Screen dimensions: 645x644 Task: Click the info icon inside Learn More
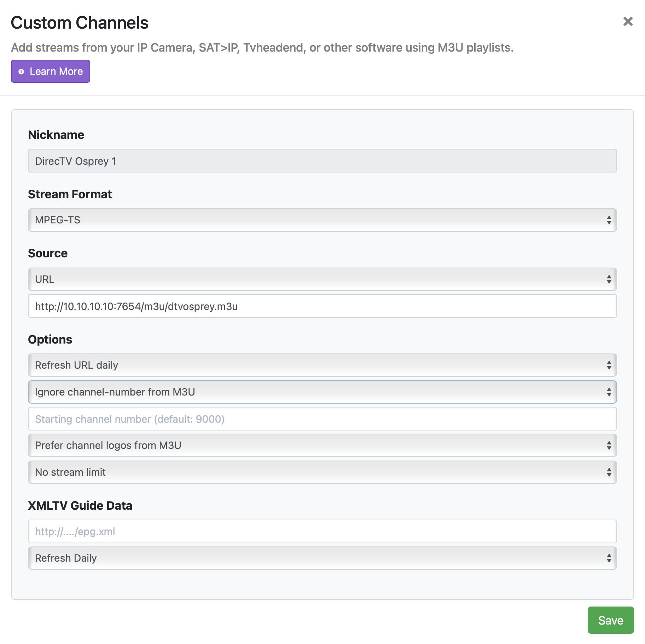(21, 71)
